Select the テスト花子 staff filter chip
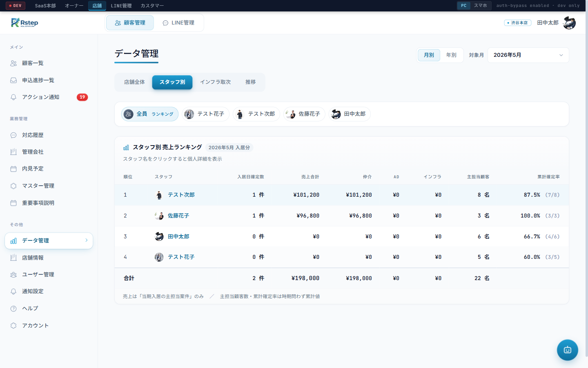 [x=205, y=114]
